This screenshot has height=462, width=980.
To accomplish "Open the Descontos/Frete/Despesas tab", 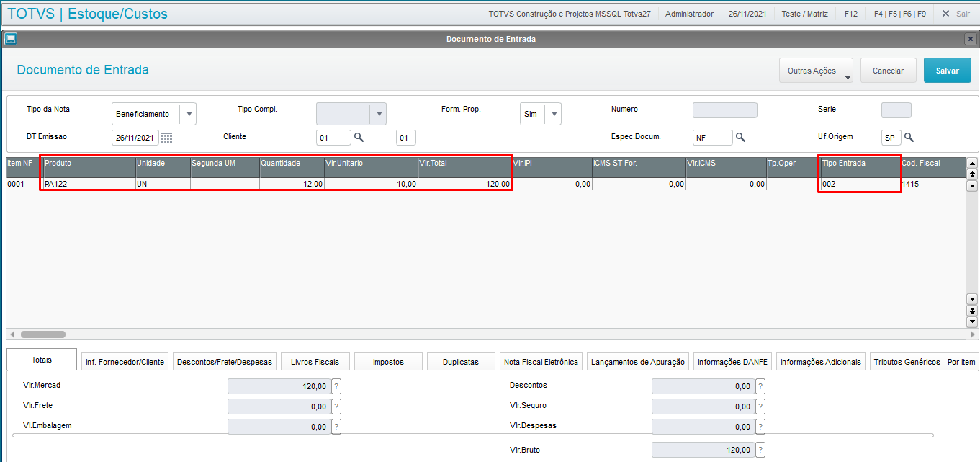I will click(225, 362).
